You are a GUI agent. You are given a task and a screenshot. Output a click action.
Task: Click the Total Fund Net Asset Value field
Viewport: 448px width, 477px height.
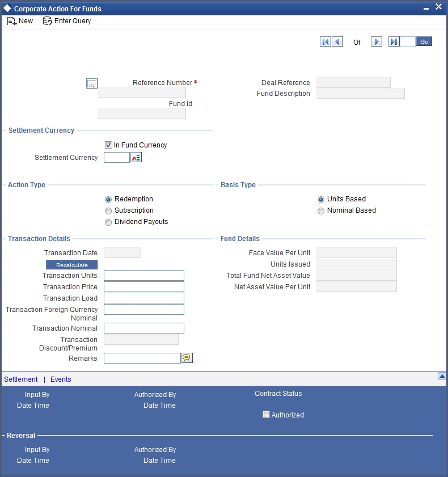click(357, 275)
